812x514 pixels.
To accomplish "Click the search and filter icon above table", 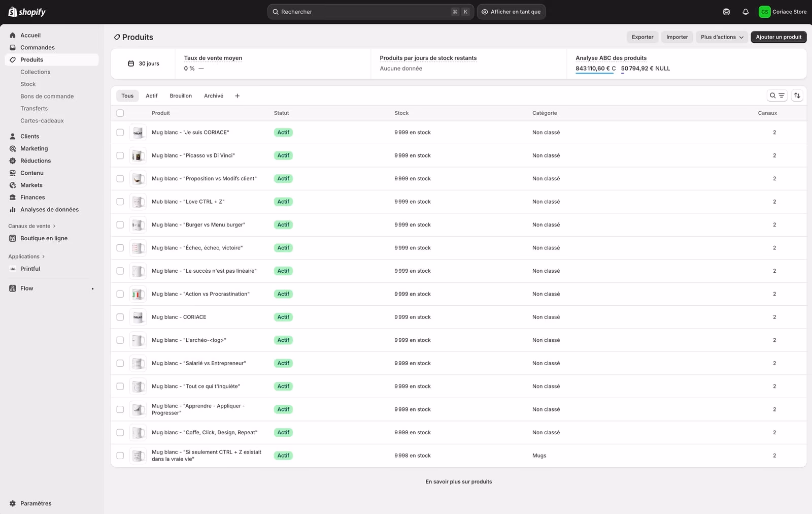I will pos(777,95).
